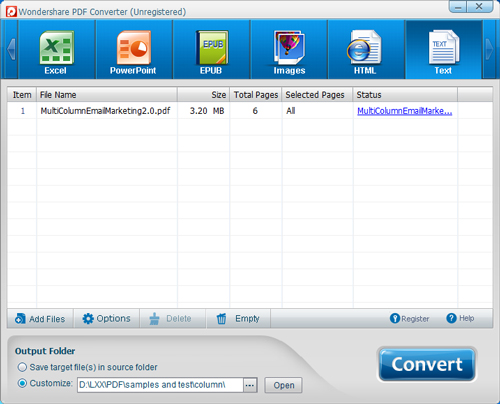Minimize the PDF Converter window

(458, 7)
